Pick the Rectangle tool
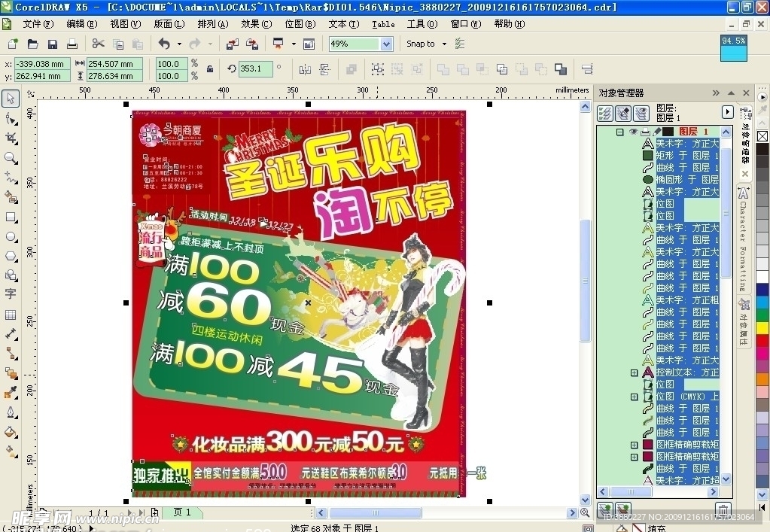 [11, 217]
